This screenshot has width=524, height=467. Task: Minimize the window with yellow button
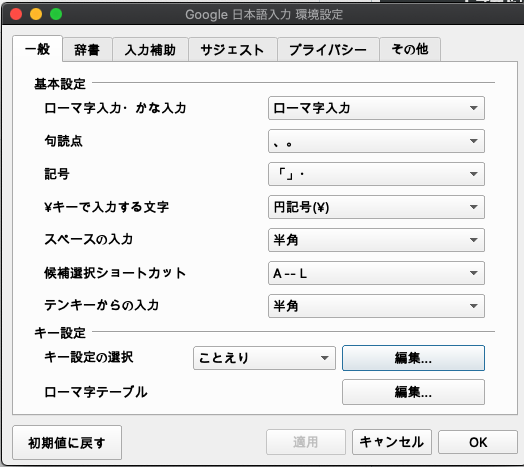(x=36, y=14)
